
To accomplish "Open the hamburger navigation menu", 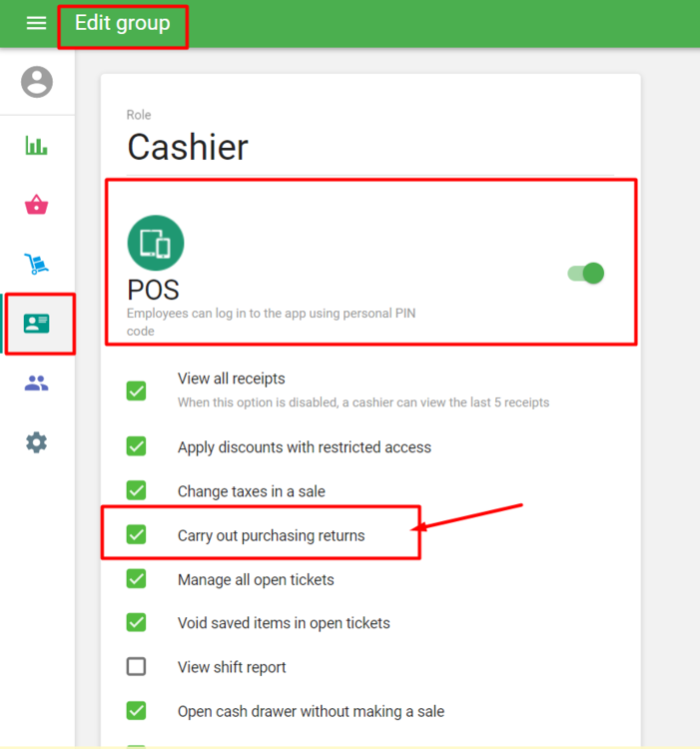I will (x=36, y=23).
